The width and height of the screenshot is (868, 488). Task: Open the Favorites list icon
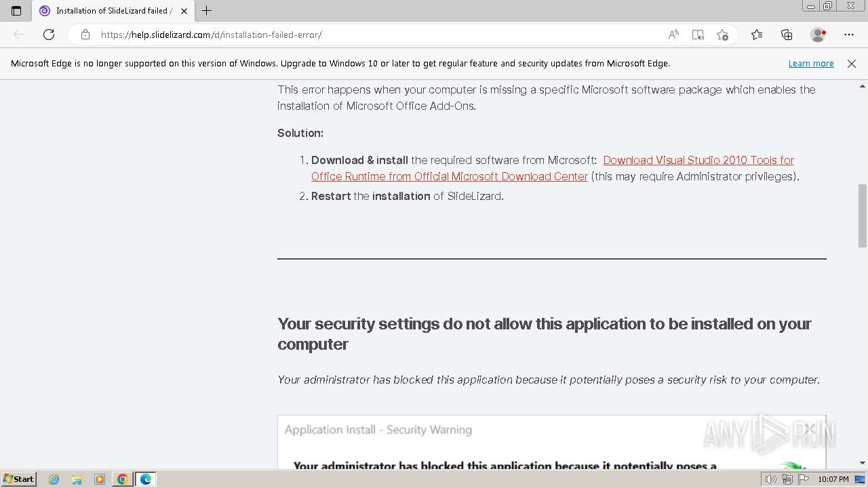pyautogui.click(x=757, y=35)
